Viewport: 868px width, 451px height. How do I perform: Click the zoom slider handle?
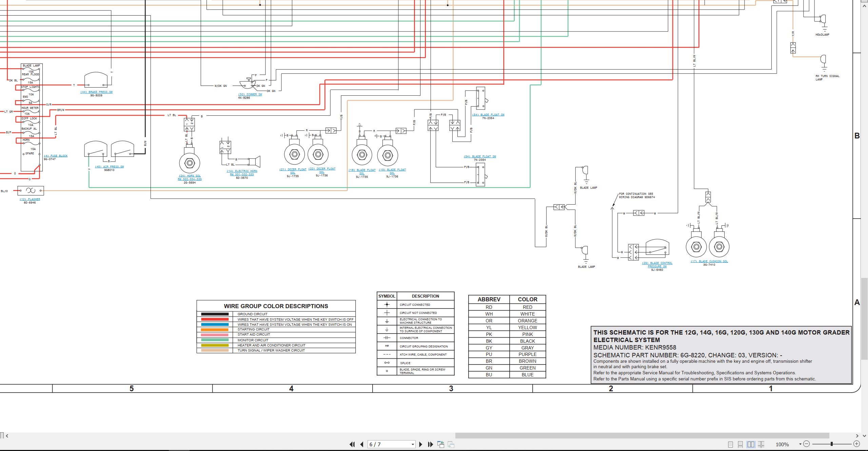pos(832,444)
